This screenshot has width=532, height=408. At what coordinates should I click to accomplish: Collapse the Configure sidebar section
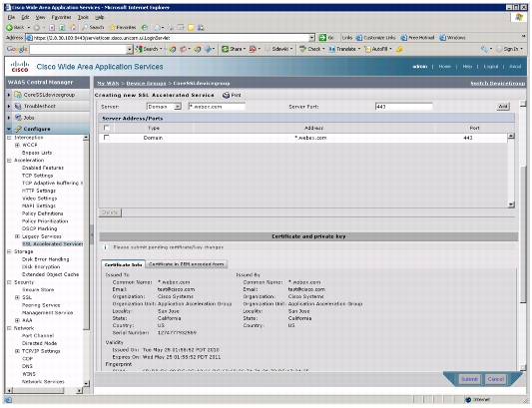(x=9, y=129)
